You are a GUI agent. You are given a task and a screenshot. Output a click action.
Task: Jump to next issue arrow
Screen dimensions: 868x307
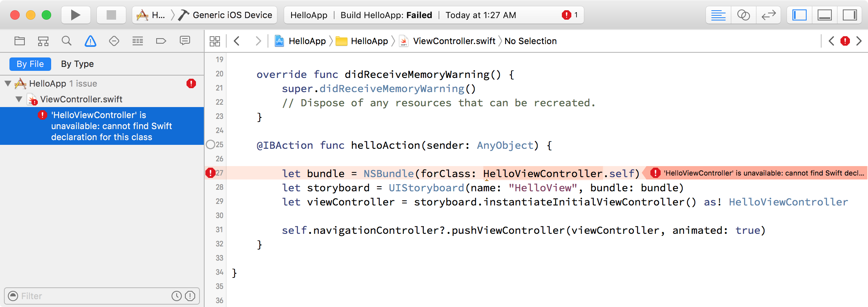(859, 41)
